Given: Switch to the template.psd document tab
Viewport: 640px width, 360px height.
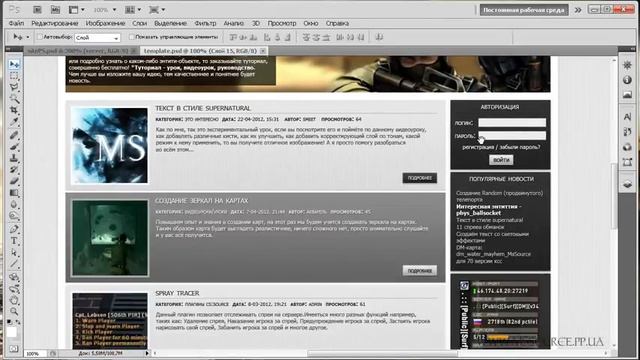Looking at the screenshot, I should (x=200, y=51).
